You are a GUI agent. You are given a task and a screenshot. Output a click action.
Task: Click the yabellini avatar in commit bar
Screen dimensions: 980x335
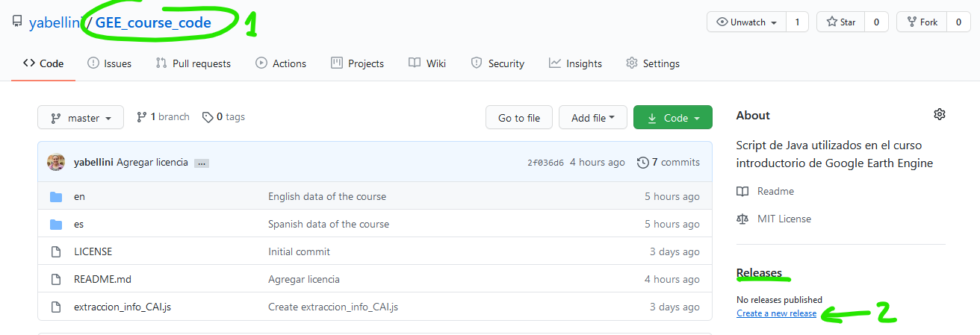click(x=56, y=162)
